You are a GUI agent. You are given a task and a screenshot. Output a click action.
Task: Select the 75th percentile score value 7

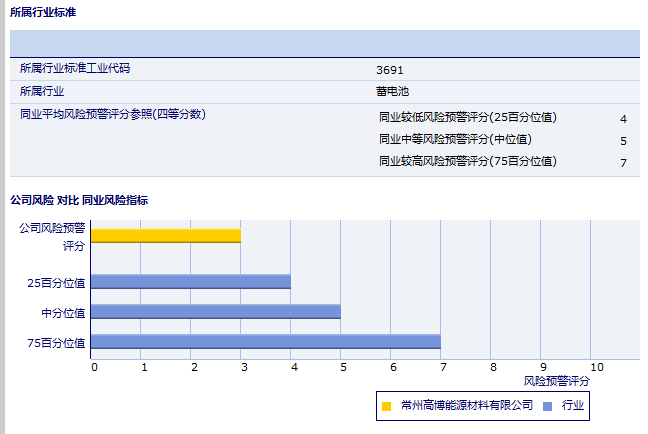click(623, 163)
